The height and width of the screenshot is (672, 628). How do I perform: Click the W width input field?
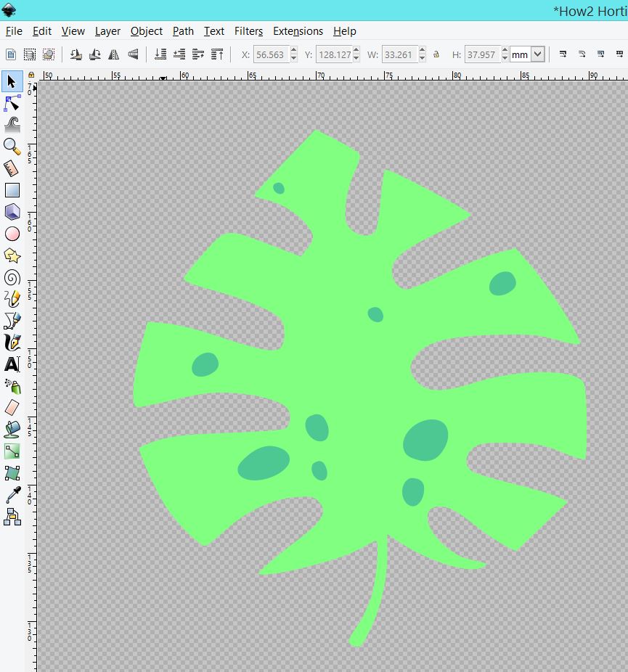point(399,54)
